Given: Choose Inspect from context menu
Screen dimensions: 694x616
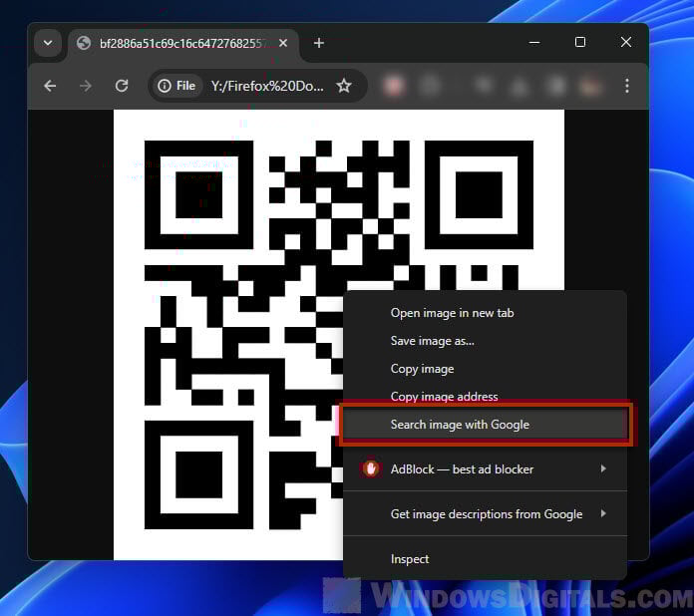Looking at the screenshot, I should click(x=485, y=559).
